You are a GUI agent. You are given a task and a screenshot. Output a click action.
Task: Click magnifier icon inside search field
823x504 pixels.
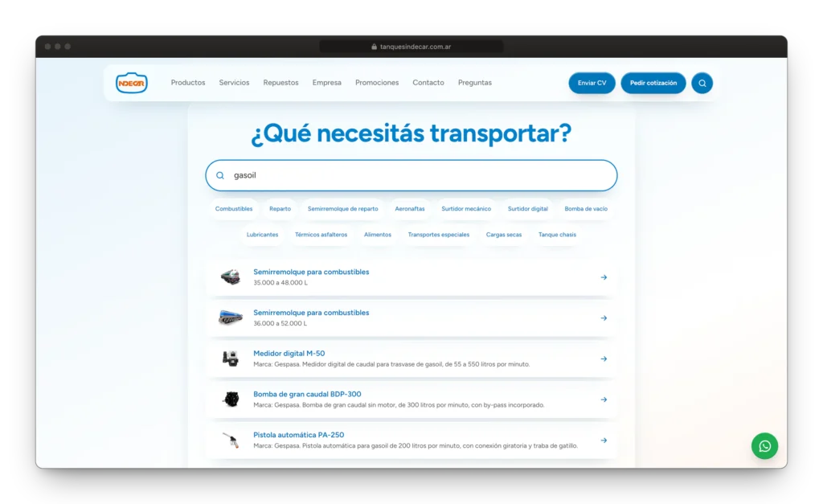[x=220, y=175]
